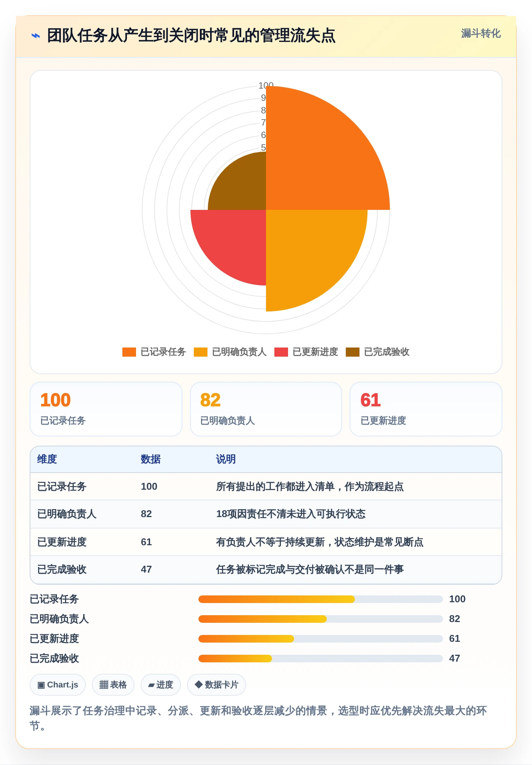Image resolution: width=532 pixels, height=765 pixels.
Task: Select the 已更新进度 table row name
Action: pyautogui.click(x=62, y=542)
